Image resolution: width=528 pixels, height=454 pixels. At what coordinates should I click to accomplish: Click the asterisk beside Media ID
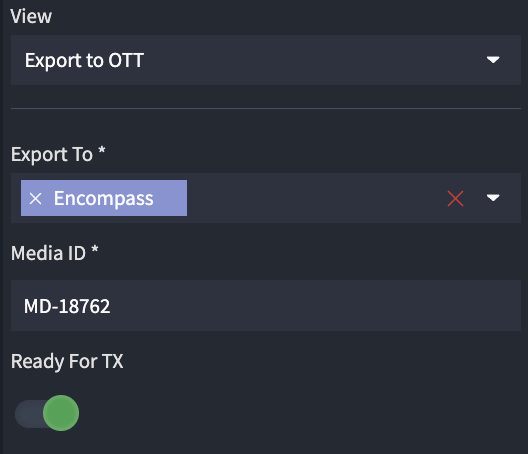[x=95, y=249]
